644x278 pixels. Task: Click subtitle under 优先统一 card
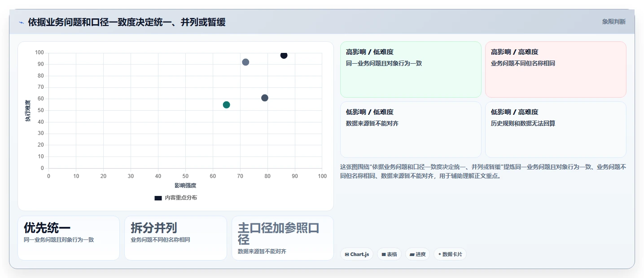tap(59, 240)
